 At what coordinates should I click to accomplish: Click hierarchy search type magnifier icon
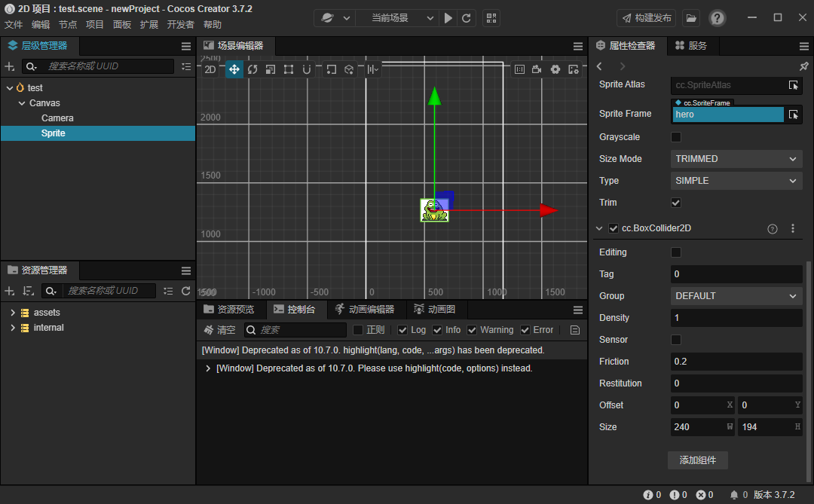click(31, 66)
